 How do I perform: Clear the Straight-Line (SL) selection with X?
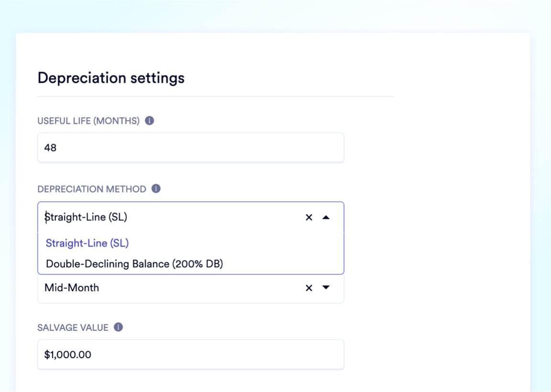[309, 218]
